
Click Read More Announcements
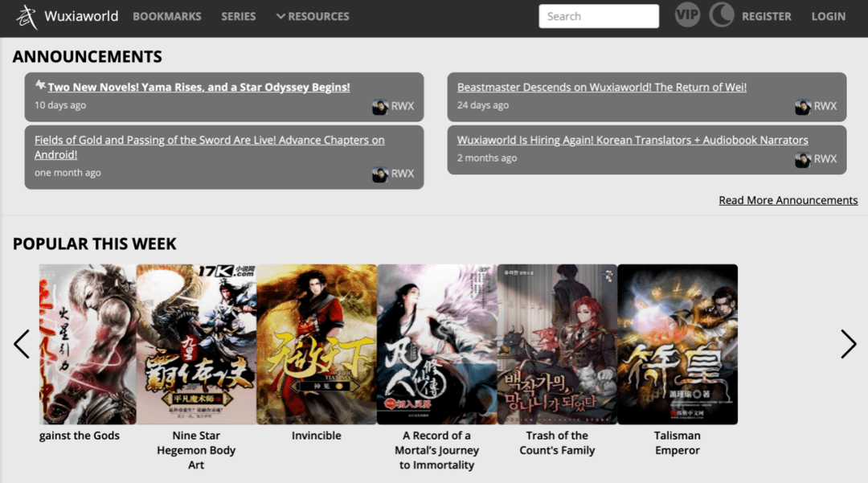[x=788, y=200]
